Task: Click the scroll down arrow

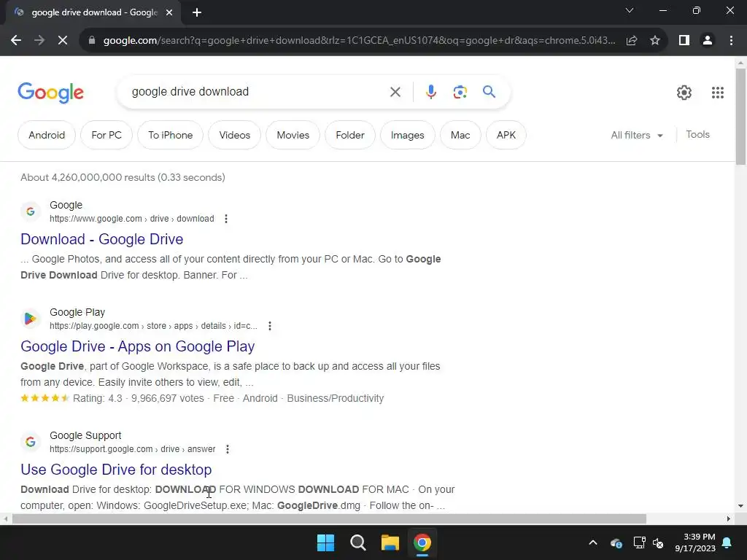Action: tap(741, 506)
